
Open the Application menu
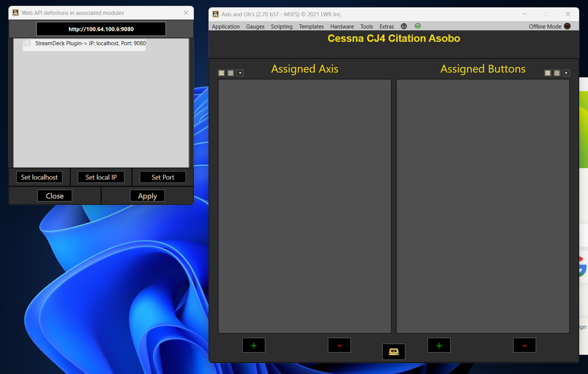pos(225,27)
